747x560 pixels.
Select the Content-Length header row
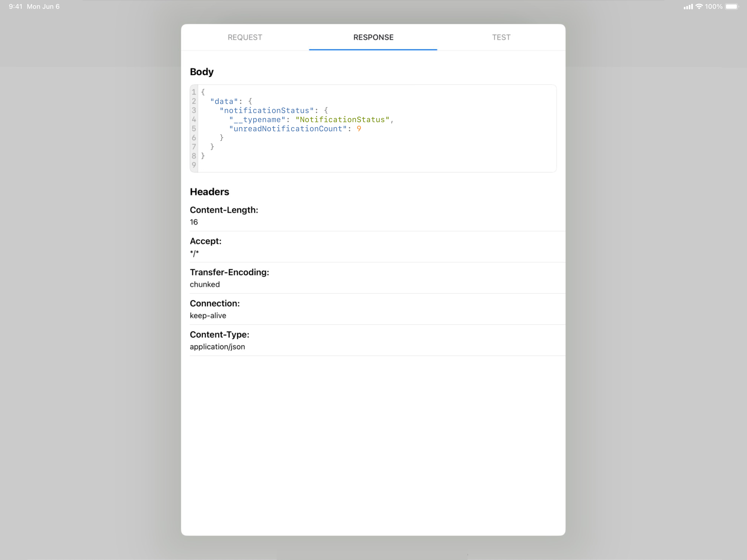pyautogui.click(x=224, y=215)
